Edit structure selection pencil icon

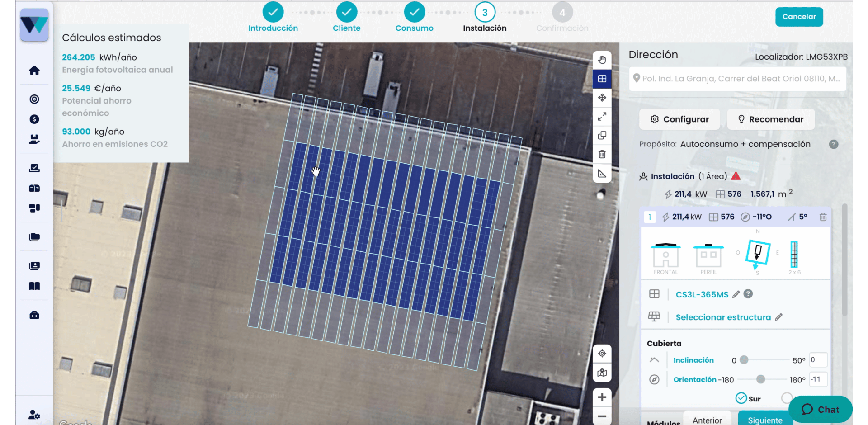pyautogui.click(x=778, y=317)
